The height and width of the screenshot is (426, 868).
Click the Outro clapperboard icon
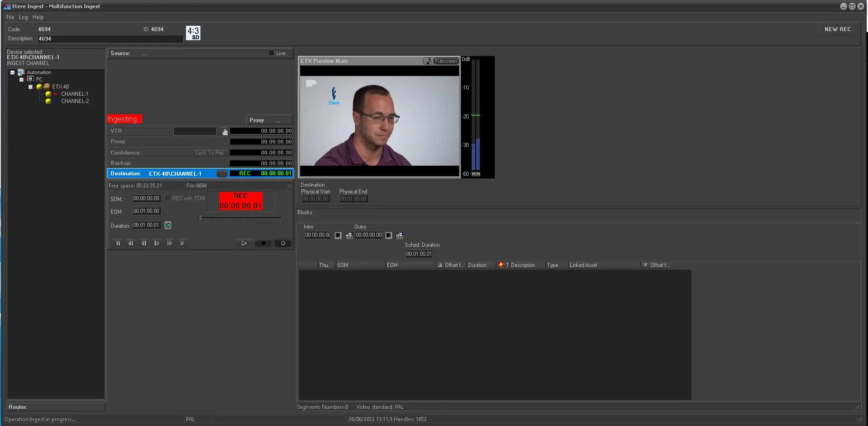tap(399, 235)
